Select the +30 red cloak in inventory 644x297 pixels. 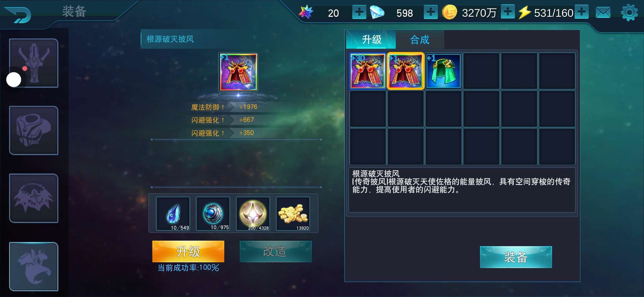pos(367,71)
